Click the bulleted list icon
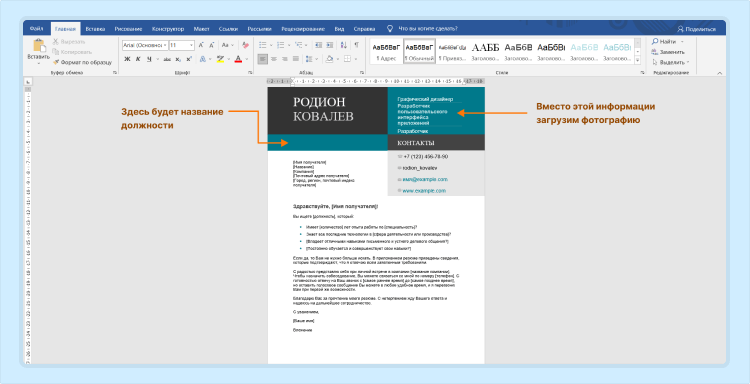Screen dimensions: 750x384 point(263,45)
